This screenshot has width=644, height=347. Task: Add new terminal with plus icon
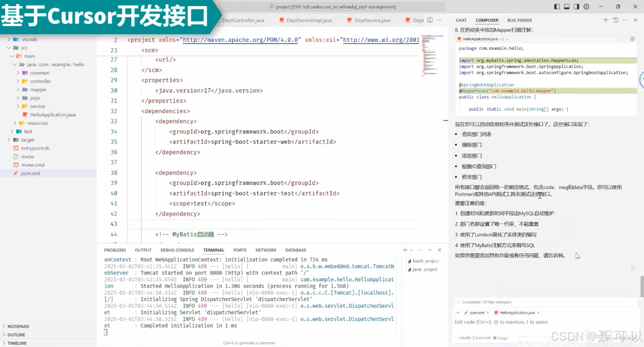click(405, 250)
